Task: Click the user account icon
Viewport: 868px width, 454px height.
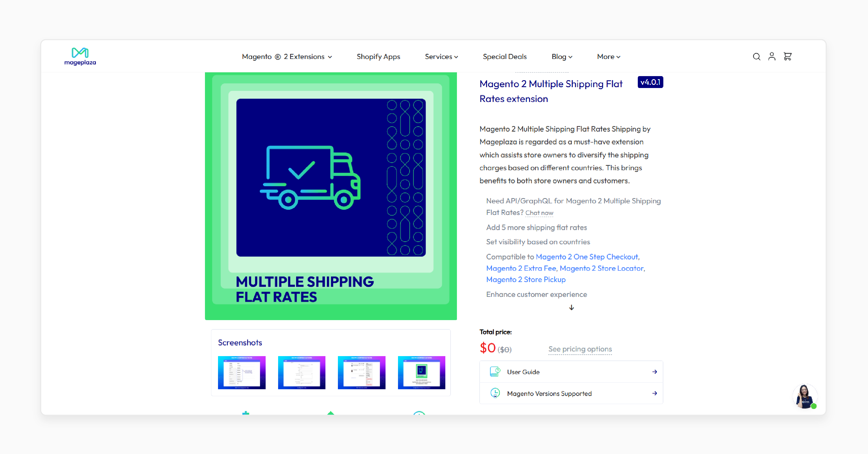Action: 772,56
